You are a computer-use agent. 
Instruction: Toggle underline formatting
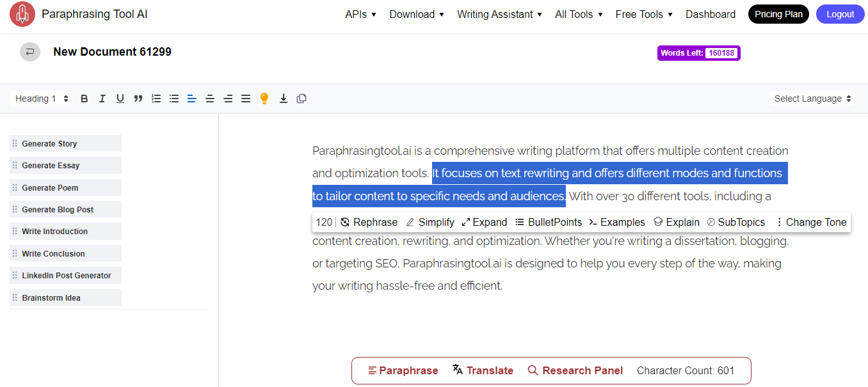pos(120,99)
